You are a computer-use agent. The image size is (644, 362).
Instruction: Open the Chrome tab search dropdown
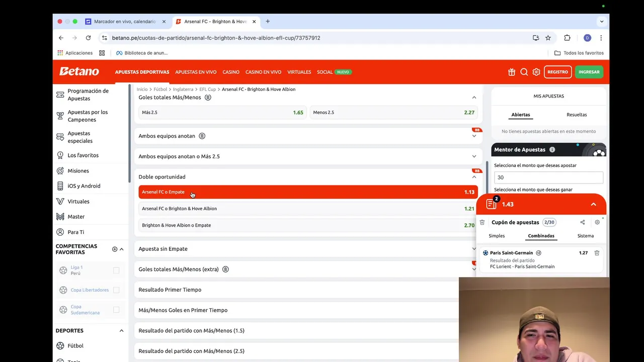point(601,22)
